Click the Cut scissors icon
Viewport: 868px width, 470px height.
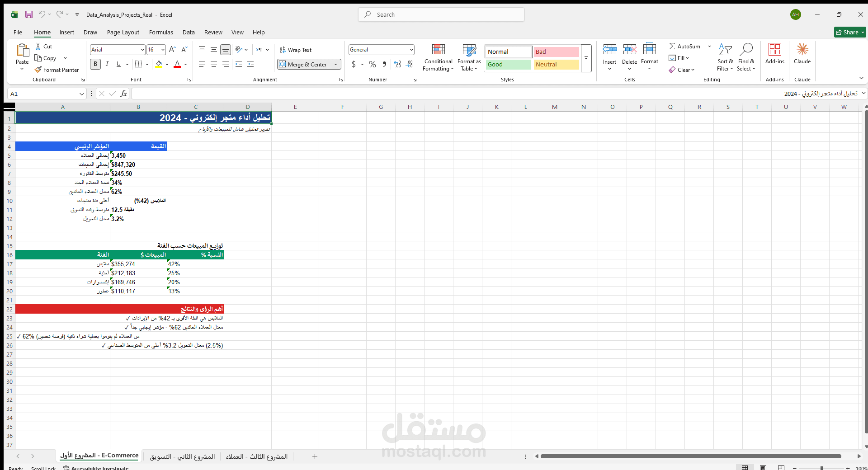pyautogui.click(x=38, y=46)
